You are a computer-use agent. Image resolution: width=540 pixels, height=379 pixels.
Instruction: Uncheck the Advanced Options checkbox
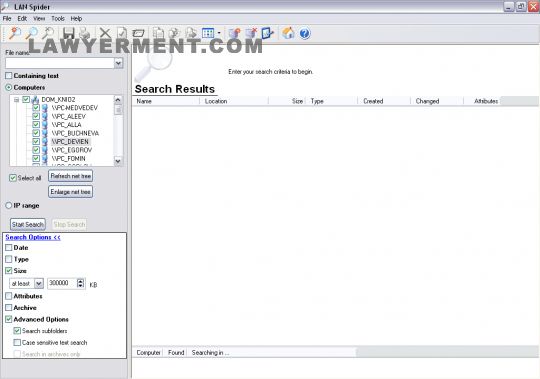tap(9, 319)
